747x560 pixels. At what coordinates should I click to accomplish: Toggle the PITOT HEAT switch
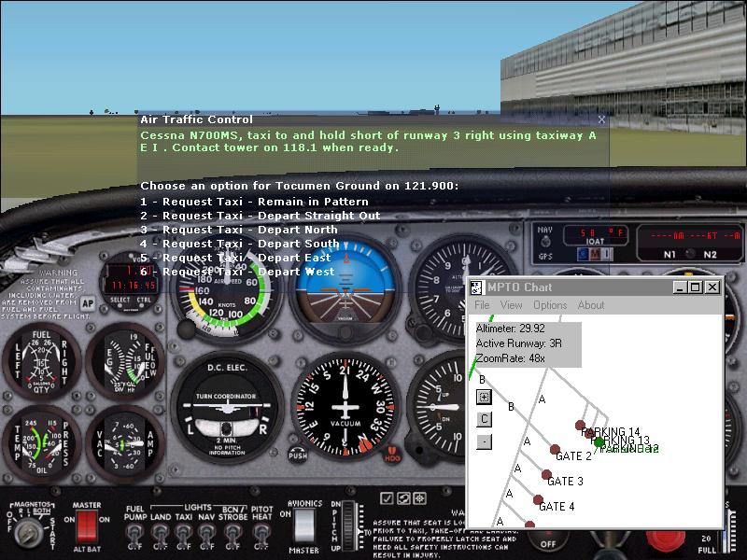[x=261, y=534]
